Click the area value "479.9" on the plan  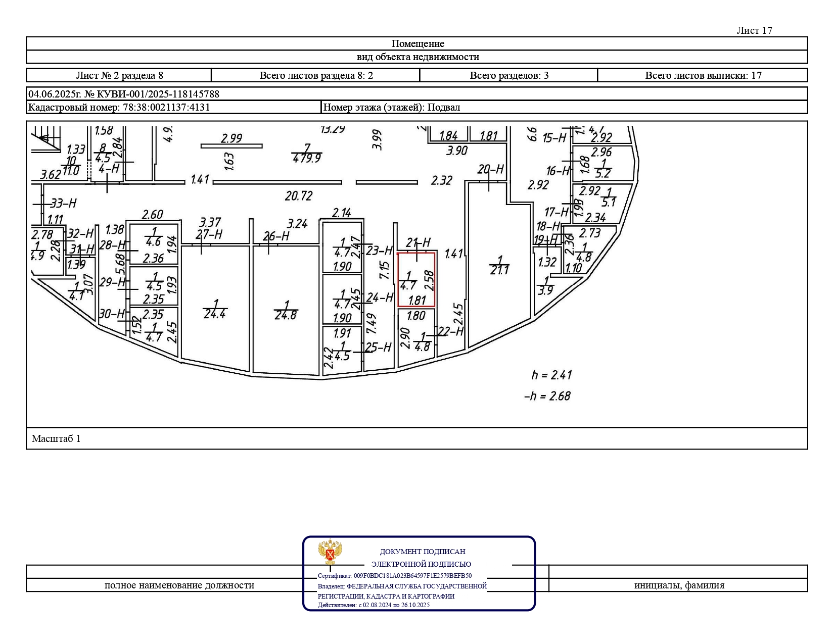[307, 158]
